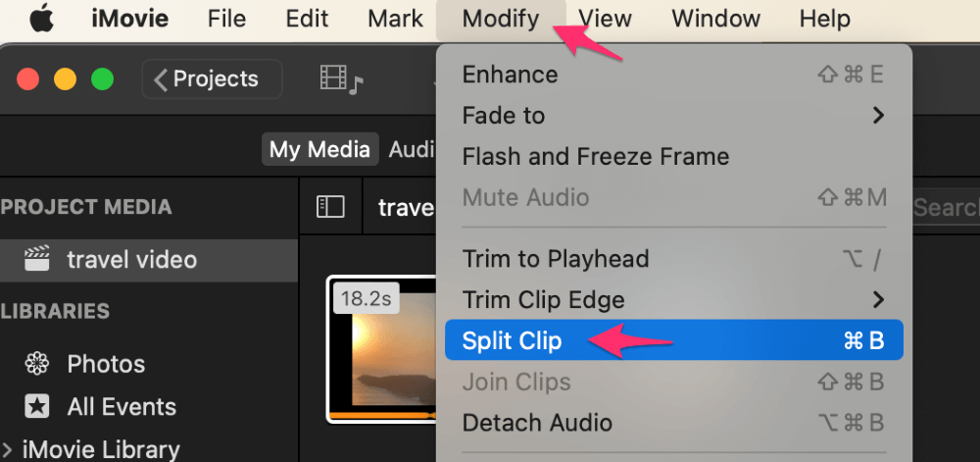Open the File menu
This screenshot has height=462, width=980.
227,19
